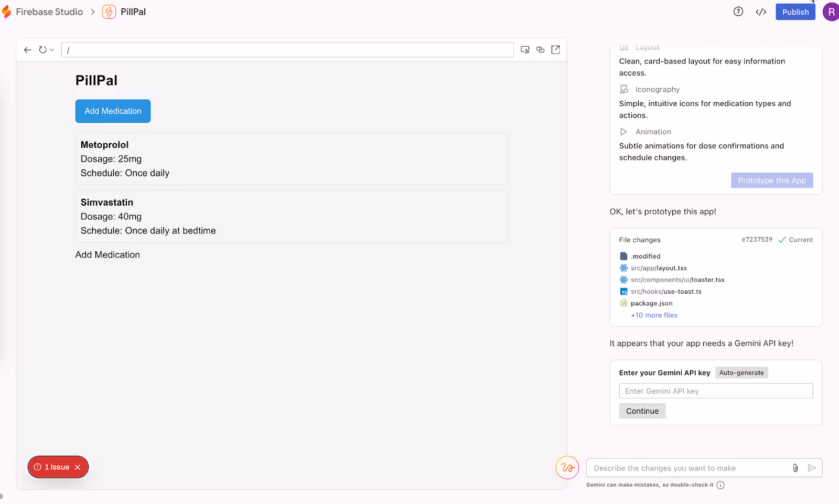839x504 pixels.
Task: Click Schedule: Once daily at bedtime
Action: [148, 231]
